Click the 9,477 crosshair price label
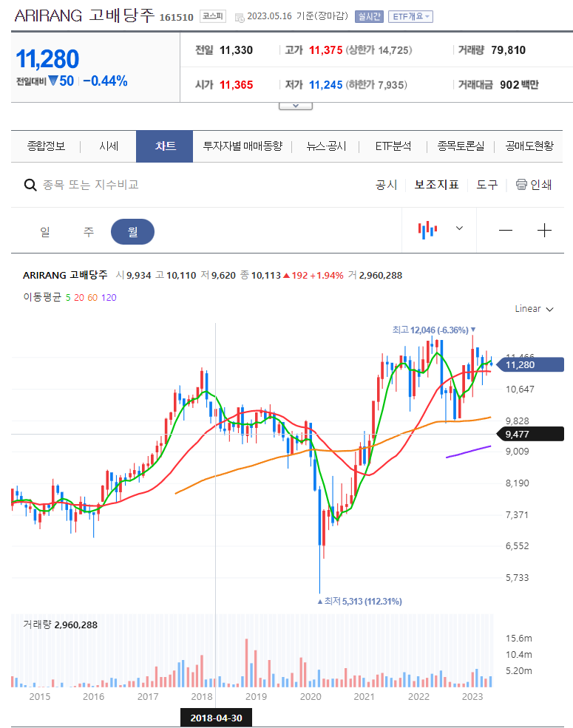This screenshot has height=728, width=573. click(530, 434)
